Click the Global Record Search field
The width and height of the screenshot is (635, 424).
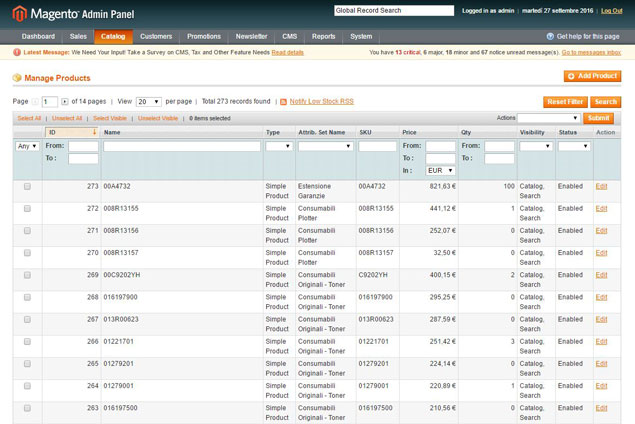394,11
